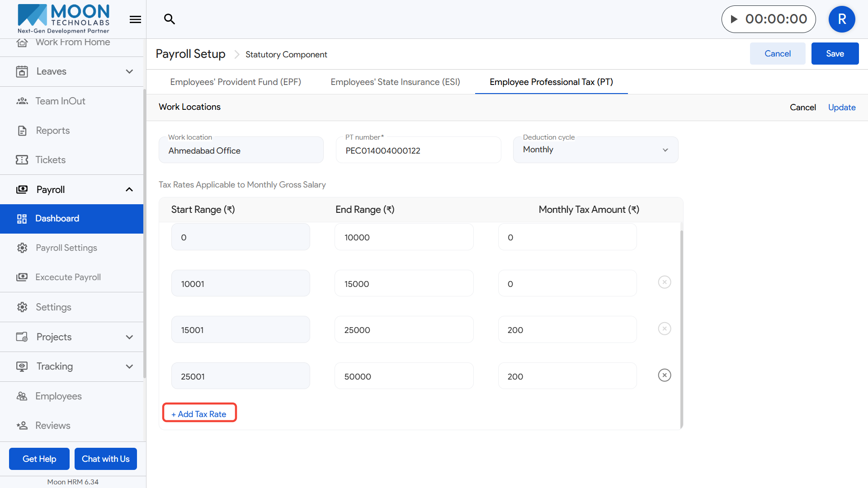Screen dimensions: 868x488
Task: Click the Add Tax Rate link
Action: point(199,414)
